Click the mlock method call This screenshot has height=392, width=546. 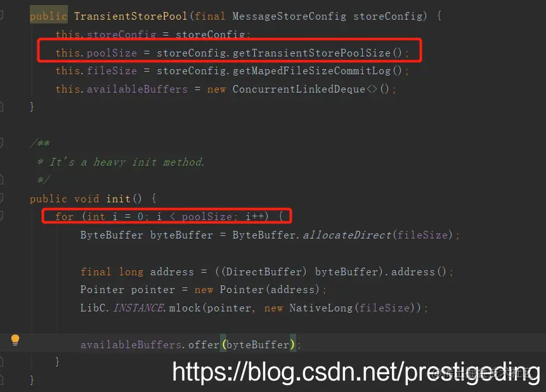click(x=185, y=308)
